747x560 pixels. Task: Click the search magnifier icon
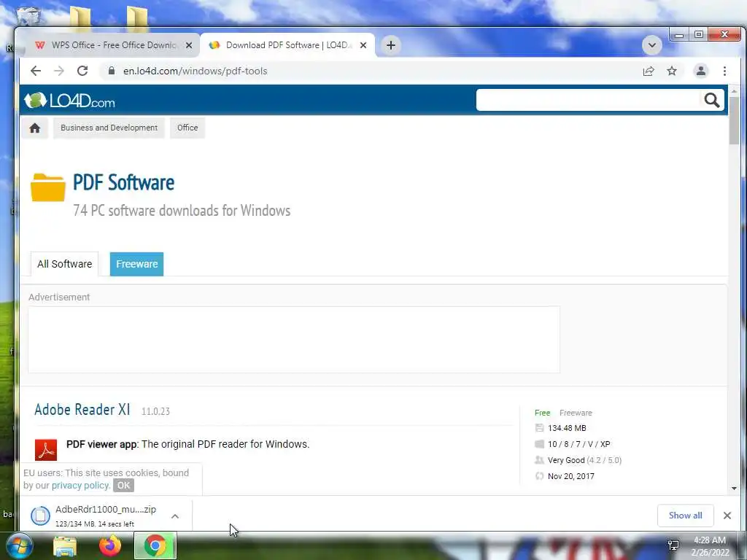pyautogui.click(x=712, y=100)
